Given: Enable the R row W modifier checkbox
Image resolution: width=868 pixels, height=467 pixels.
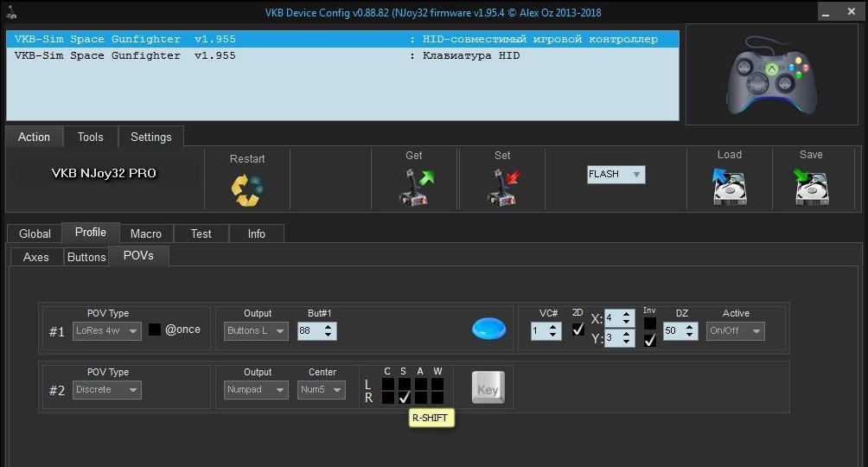Looking at the screenshot, I should pos(437,397).
